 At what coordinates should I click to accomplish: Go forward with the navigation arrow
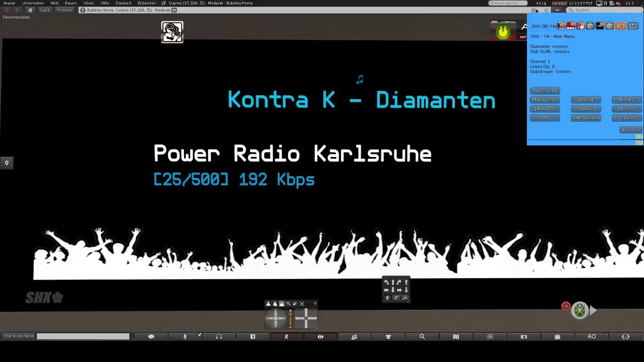[x=17, y=10]
